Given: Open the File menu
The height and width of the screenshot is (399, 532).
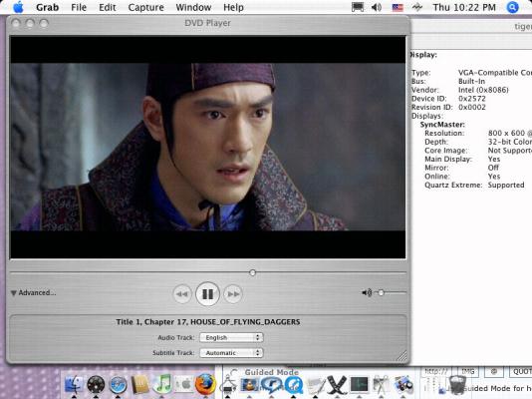Looking at the screenshot, I should [x=79, y=7].
